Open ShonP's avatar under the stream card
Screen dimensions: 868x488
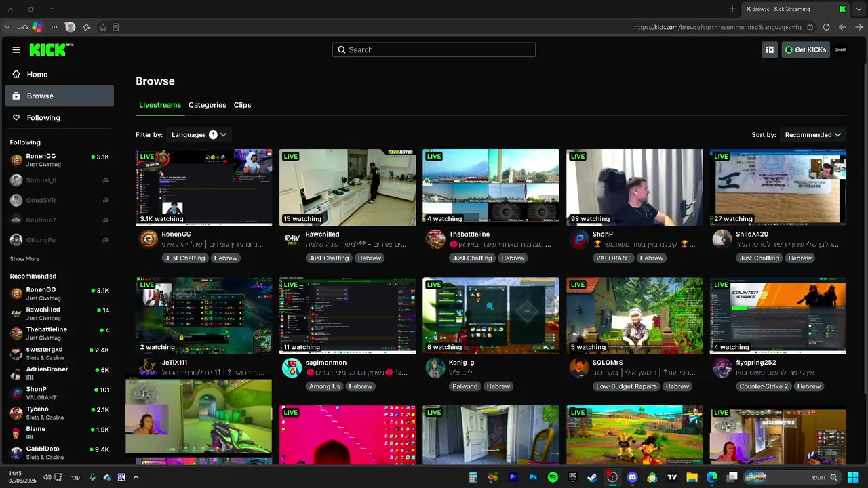(x=578, y=239)
